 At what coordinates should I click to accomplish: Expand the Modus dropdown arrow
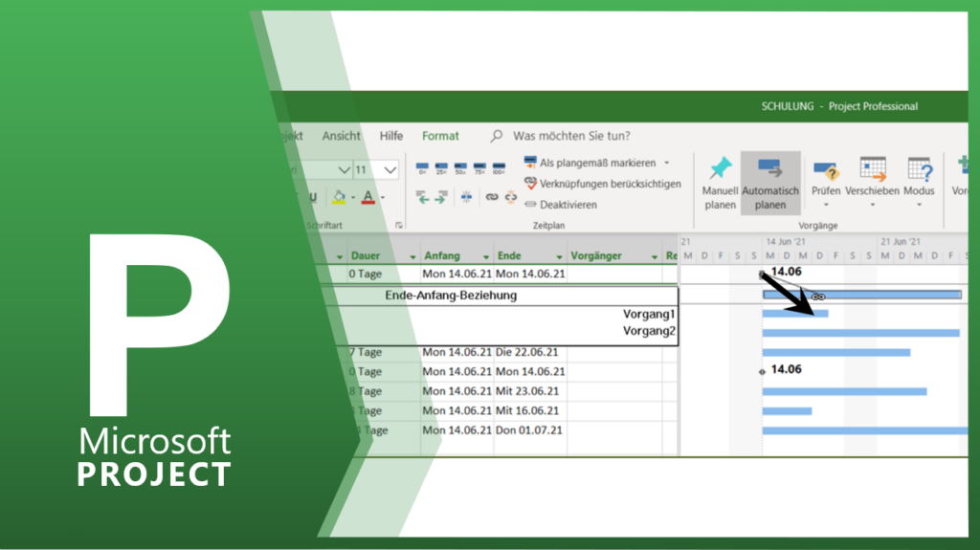point(919,205)
